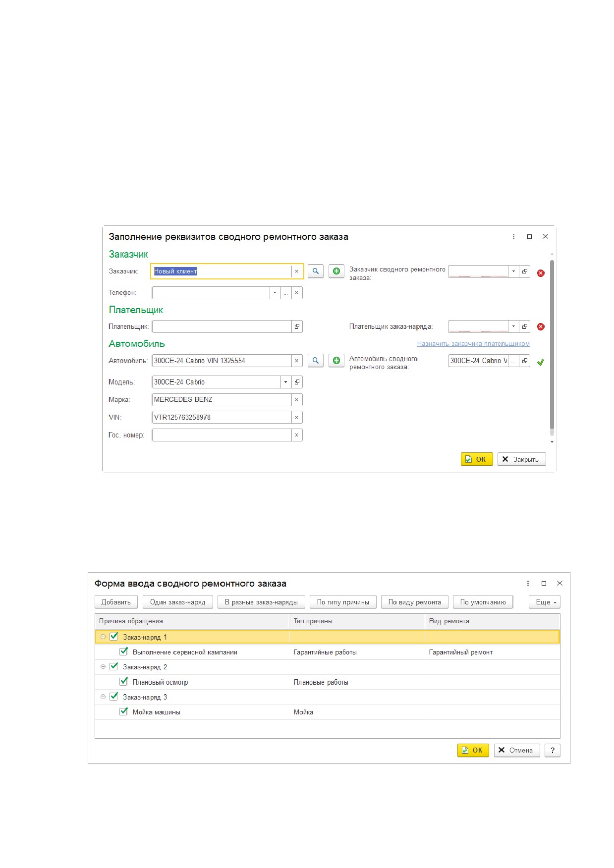Open Плательщик заказ-наряда dropdown
Screen dimensions: 614x868
pos(513,326)
